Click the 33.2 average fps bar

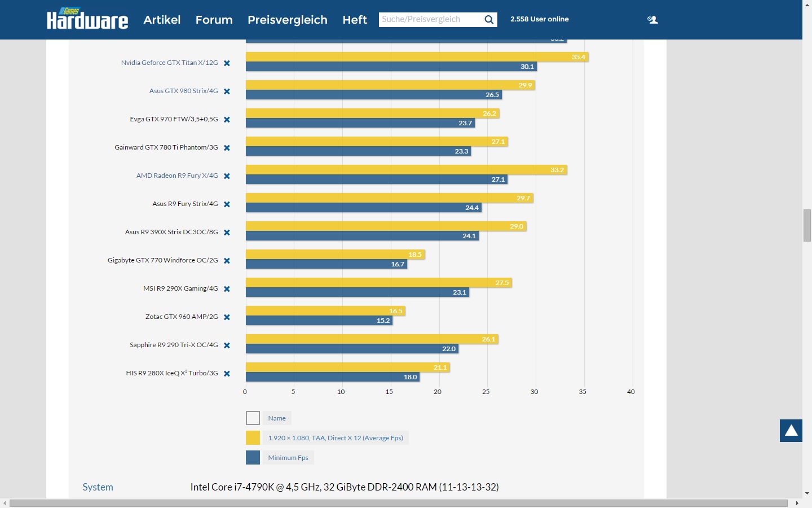(407, 170)
